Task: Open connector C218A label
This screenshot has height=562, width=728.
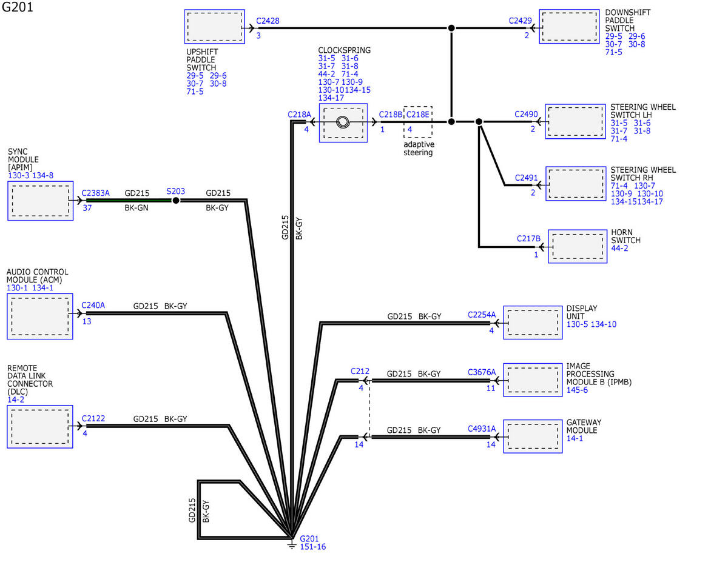Action: (x=299, y=114)
